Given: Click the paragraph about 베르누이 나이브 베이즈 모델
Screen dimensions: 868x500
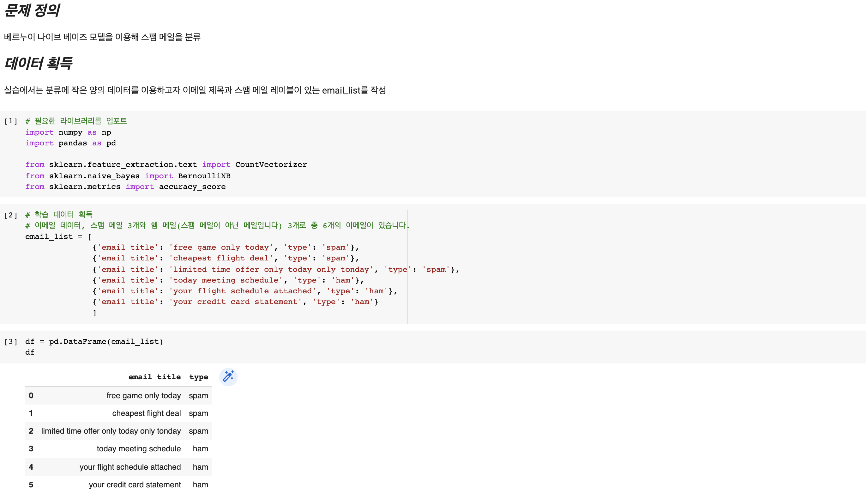Looking at the screenshot, I should 102,37.
